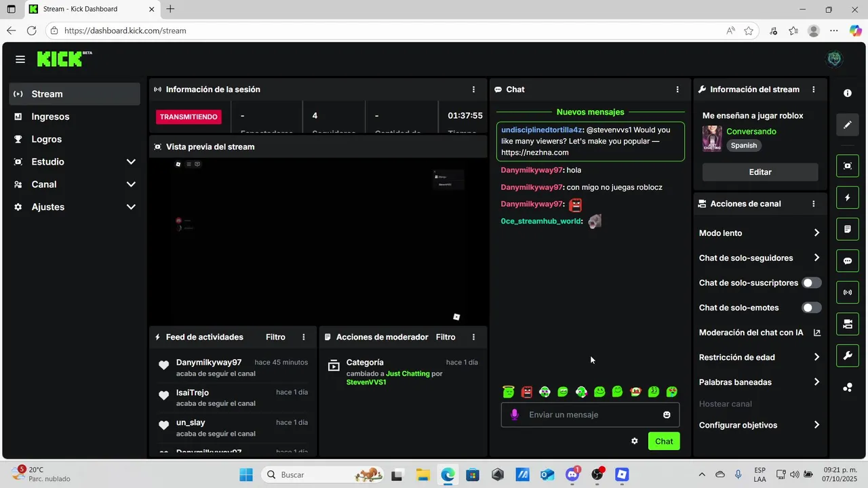Click un_slay in activity feed

[191, 422]
